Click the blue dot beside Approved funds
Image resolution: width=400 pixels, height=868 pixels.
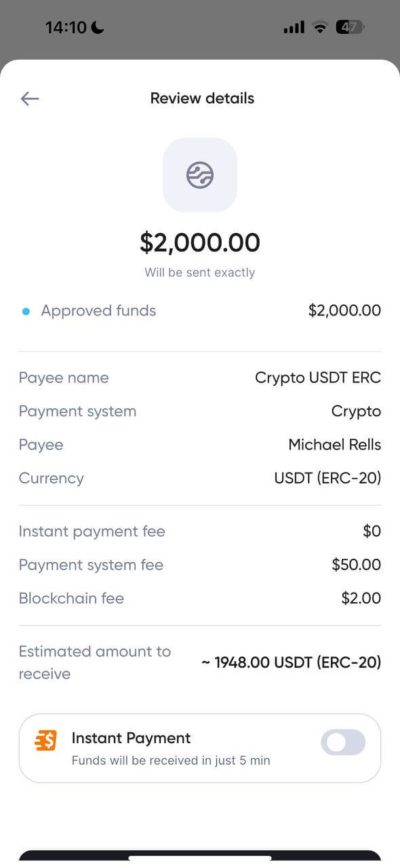26,311
